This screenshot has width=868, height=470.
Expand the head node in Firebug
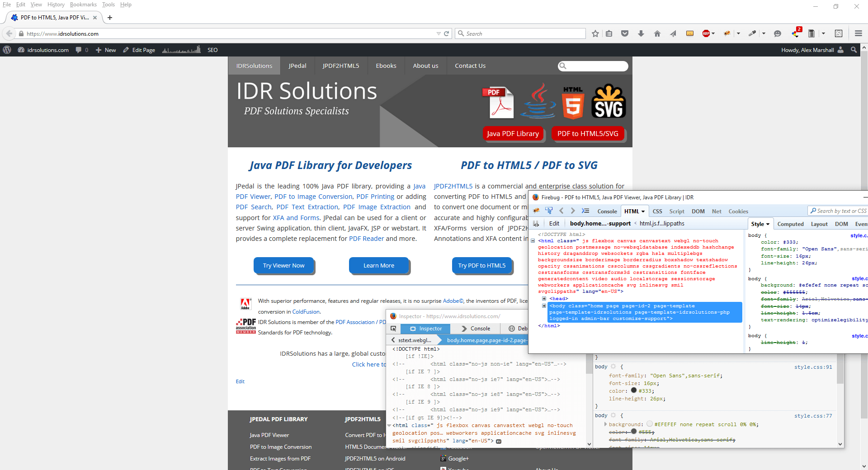544,299
